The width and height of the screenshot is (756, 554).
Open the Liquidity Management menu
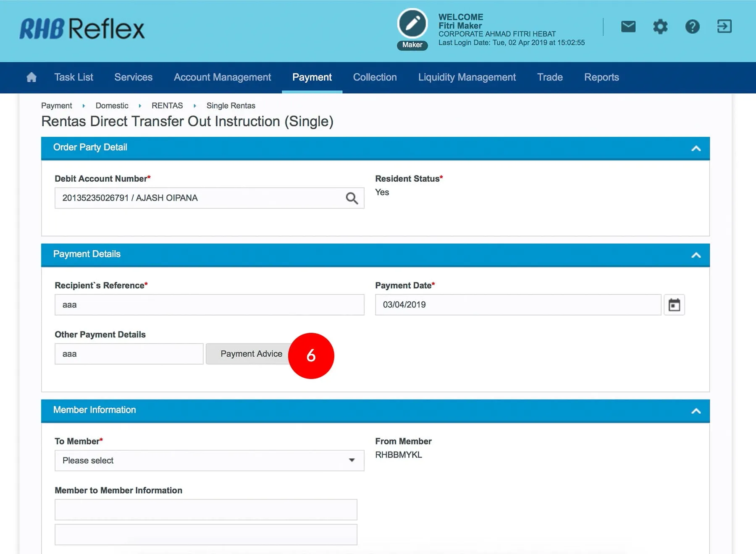point(467,77)
